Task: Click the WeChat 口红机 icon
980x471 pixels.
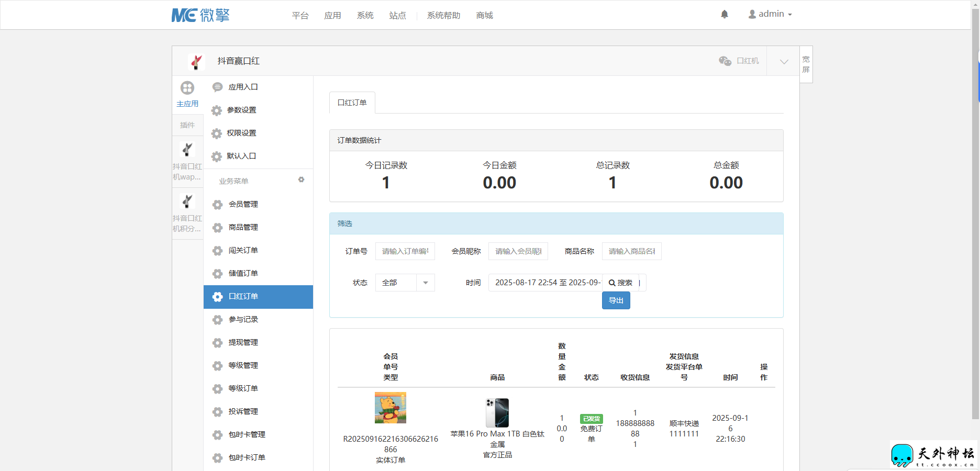Action: pyautogui.click(x=725, y=61)
